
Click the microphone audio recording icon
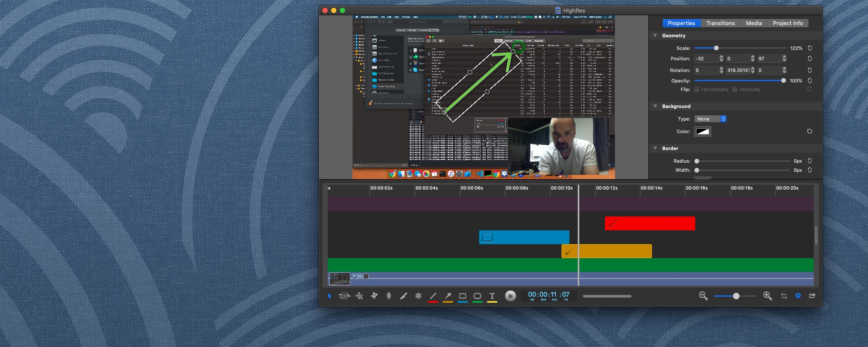pyautogui.click(x=389, y=296)
